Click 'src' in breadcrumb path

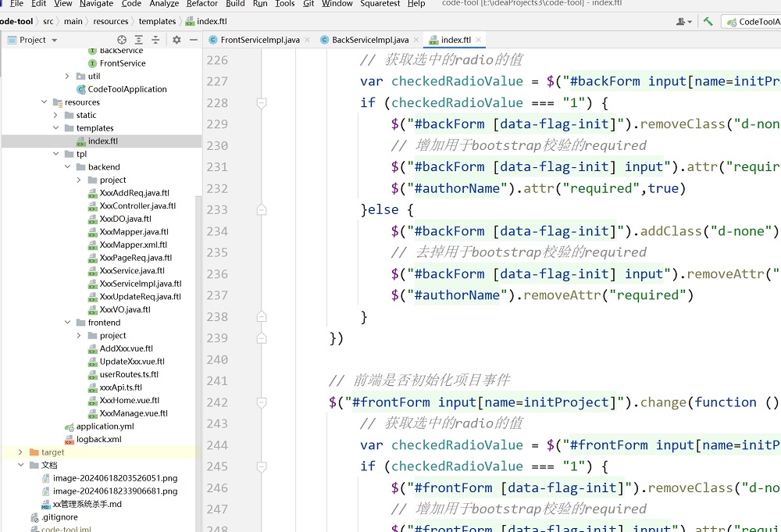pos(48,21)
